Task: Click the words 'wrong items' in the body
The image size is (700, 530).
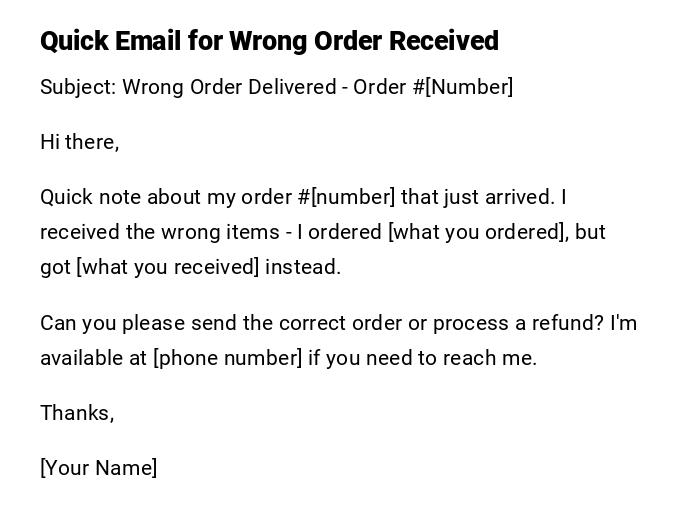Action: 217,232
